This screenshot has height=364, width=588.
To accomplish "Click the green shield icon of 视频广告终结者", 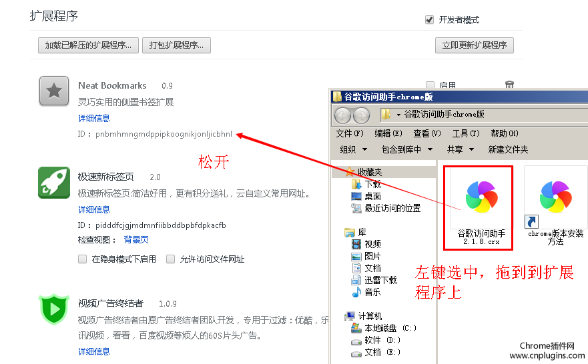I will pos(54,309).
